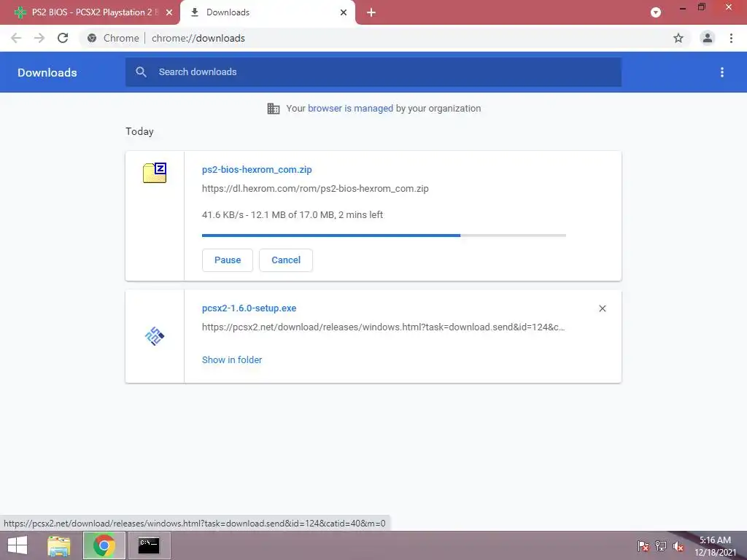
Task: Click the round dropdown icon in title bar
Action: click(x=656, y=12)
